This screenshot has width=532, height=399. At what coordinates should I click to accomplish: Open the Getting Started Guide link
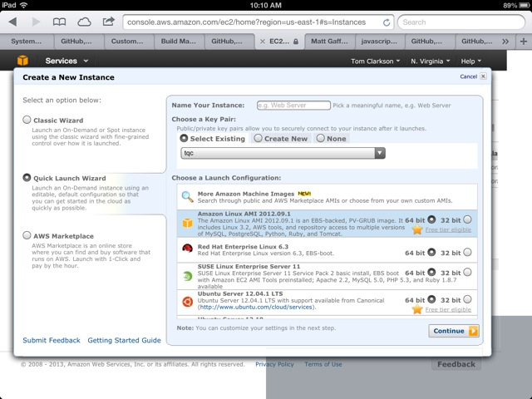[x=124, y=340]
